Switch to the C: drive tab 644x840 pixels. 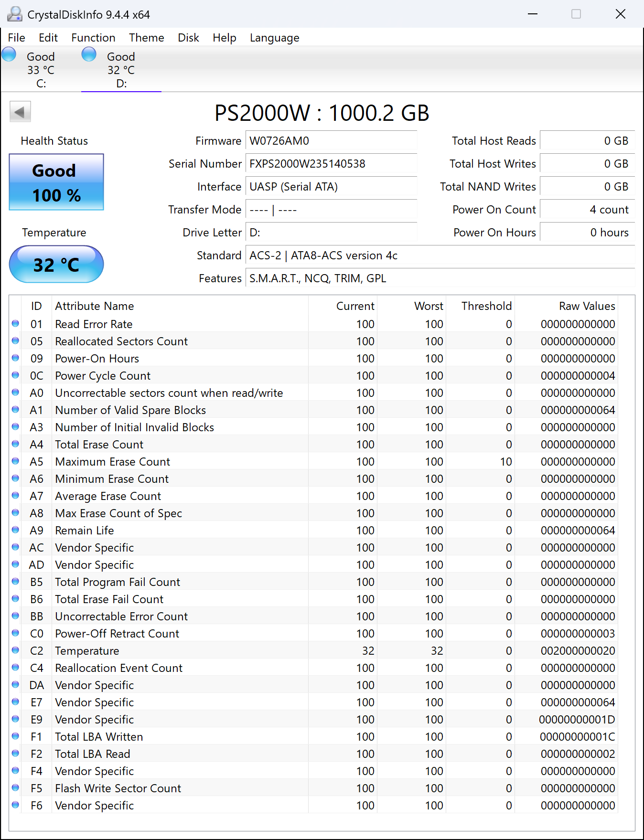point(41,70)
